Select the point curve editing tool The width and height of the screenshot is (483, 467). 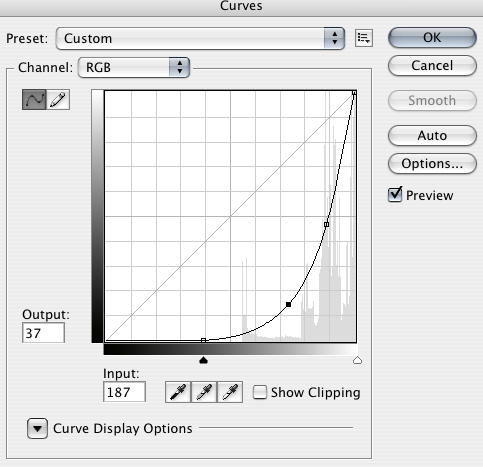34,99
